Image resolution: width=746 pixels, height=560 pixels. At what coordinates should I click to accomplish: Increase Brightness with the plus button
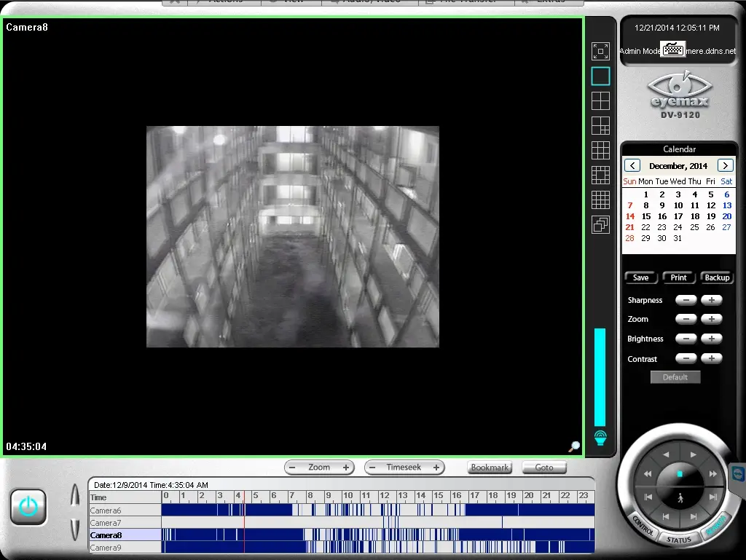(711, 339)
